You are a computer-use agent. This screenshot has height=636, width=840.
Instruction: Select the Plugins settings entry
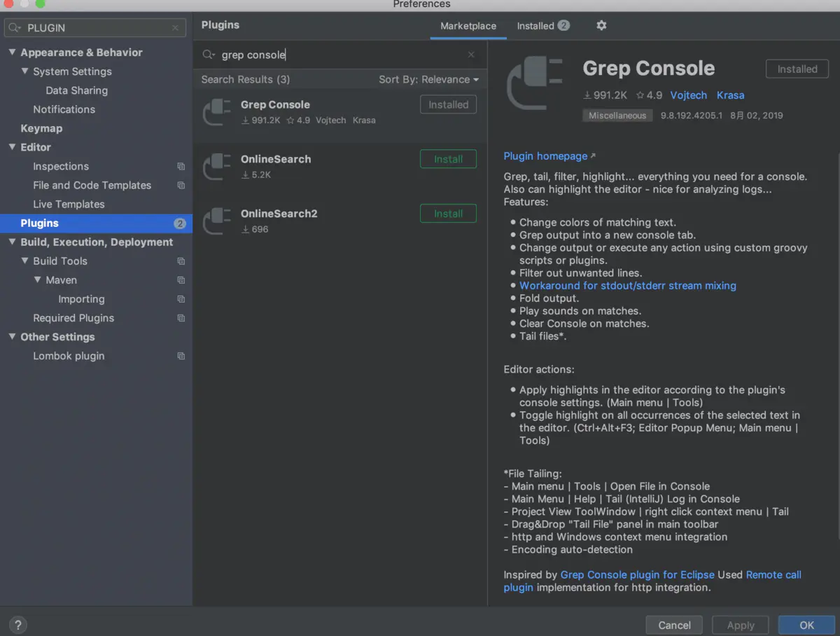(x=96, y=223)
